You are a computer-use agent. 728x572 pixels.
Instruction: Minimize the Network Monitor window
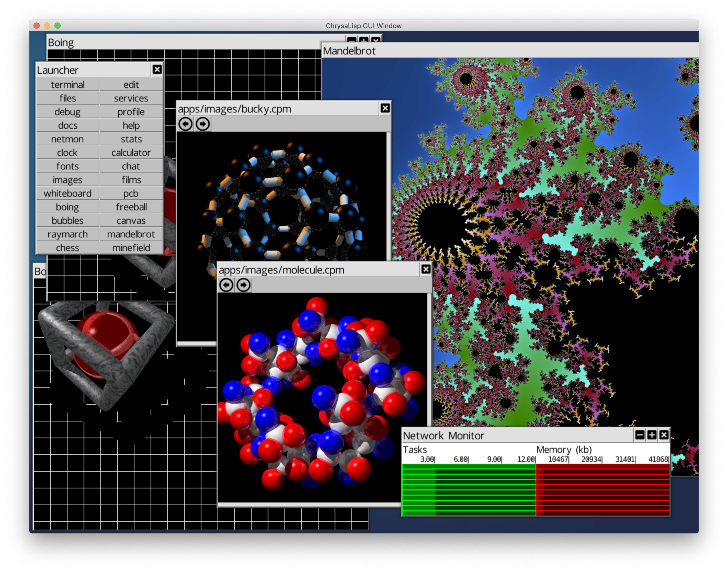pyautogui.click(x=640, y=435)
